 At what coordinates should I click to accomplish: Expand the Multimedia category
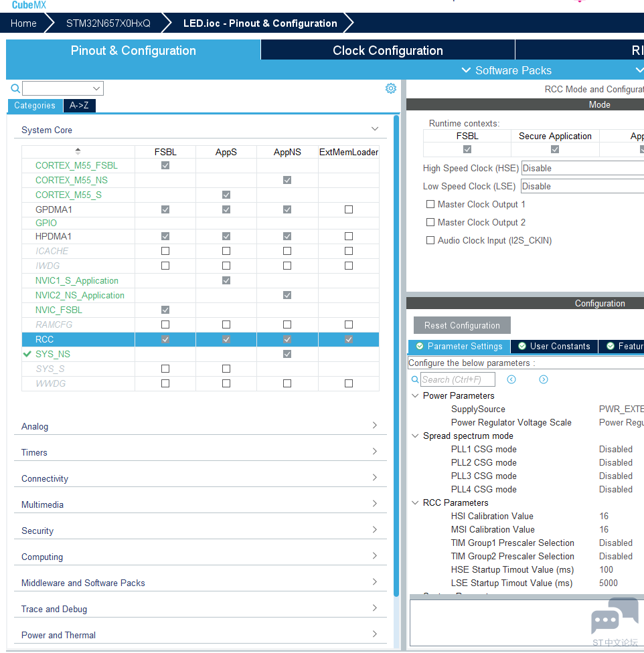point(374,504)
